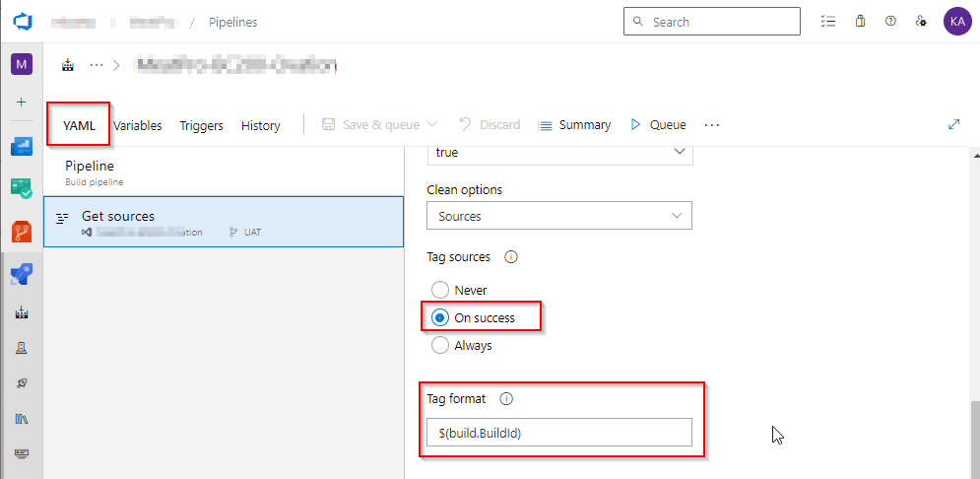Open Pipelines rocket icon in sidebar

(x=22, y=275)
